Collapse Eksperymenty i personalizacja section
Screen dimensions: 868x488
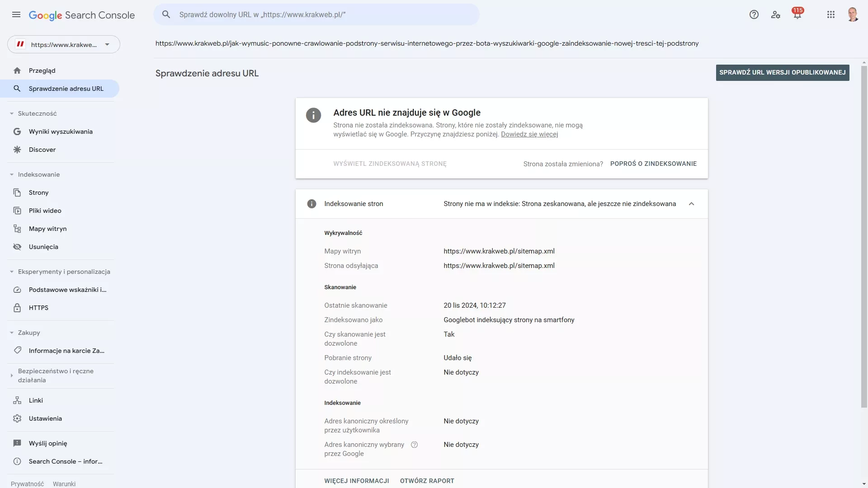[x=12, y=272]
